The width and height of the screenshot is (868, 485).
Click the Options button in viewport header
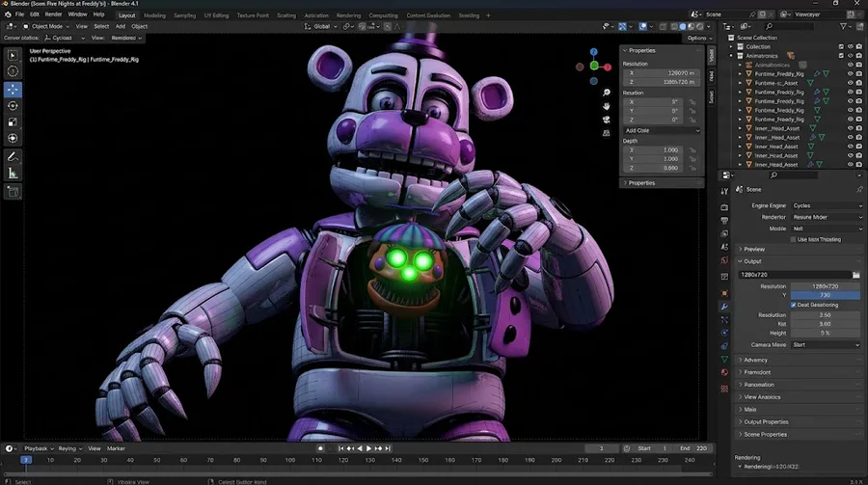tap(697, 39)
